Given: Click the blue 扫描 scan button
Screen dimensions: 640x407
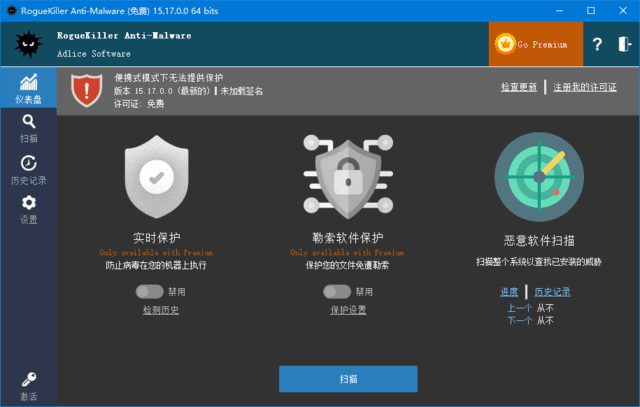Looking at the screenshot, I should (348, 379).
